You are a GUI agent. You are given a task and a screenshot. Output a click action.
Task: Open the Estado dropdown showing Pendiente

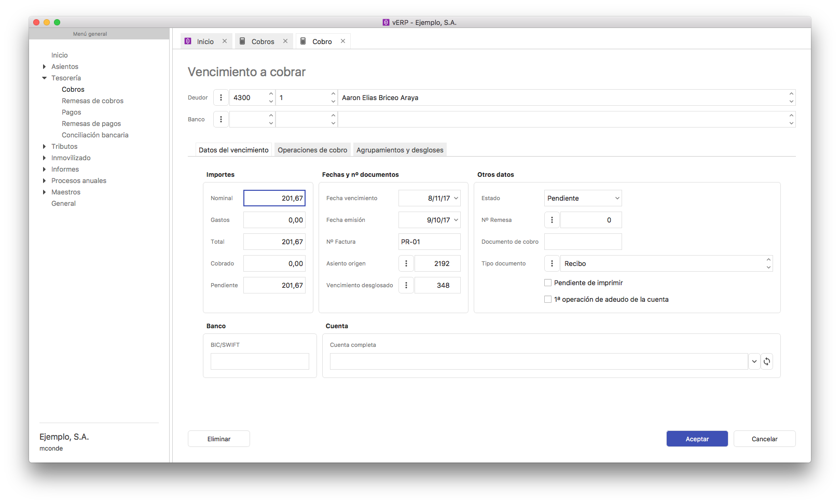tap(583, 198)
